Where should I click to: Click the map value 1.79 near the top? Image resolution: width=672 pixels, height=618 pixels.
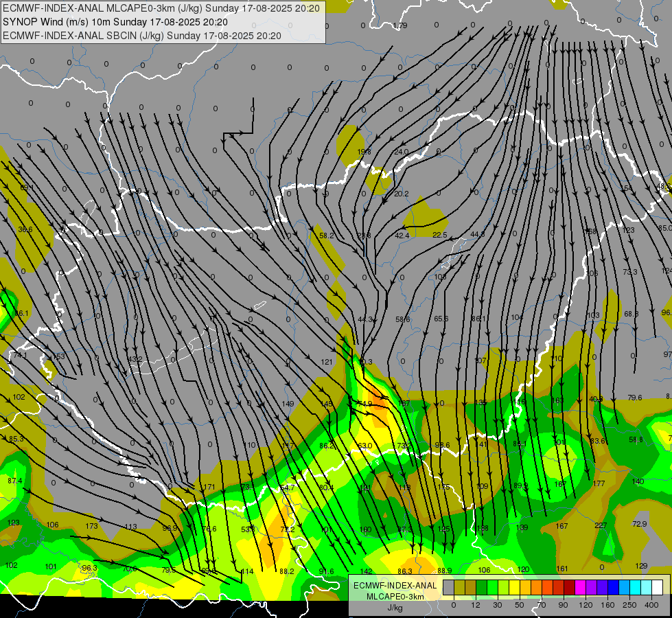pos(400,25)
